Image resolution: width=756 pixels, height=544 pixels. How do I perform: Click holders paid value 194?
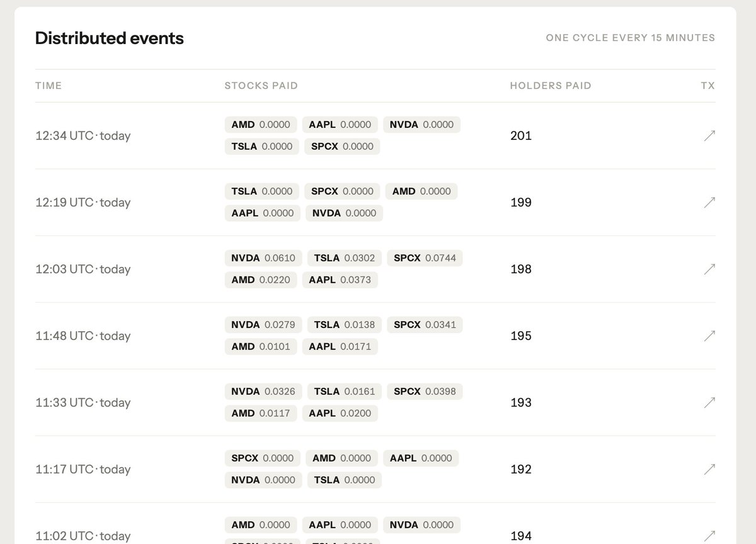pyautogui.click(x=521, y=536)
